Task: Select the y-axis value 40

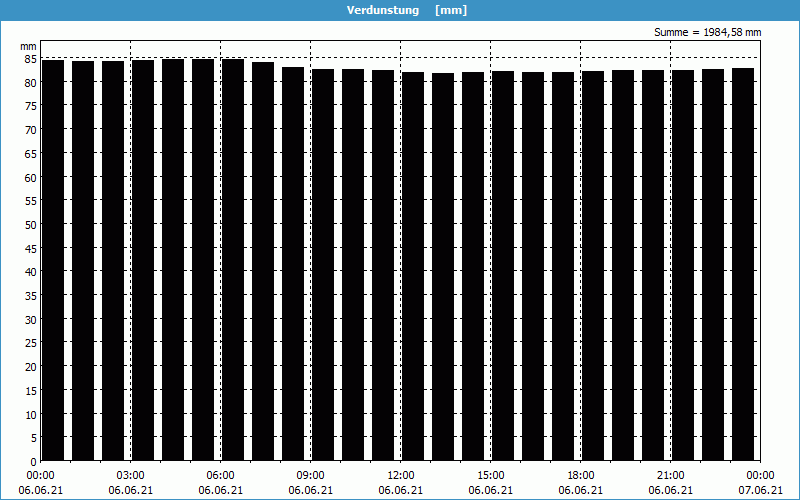Action: [x=31, y=272]
